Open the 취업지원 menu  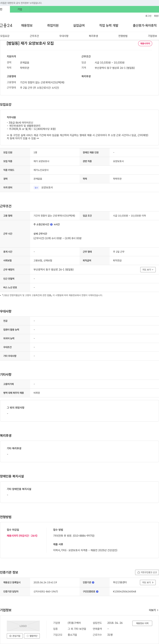(53, 25)
